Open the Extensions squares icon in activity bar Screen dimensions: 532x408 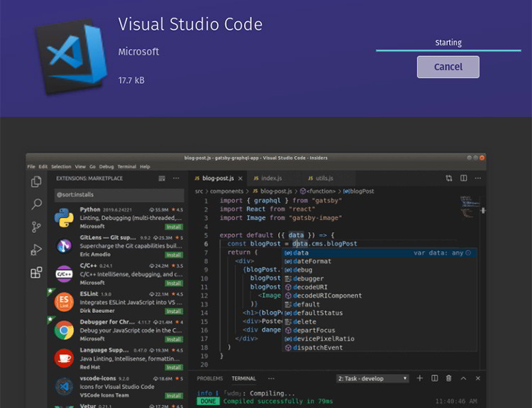coord(36,272)
